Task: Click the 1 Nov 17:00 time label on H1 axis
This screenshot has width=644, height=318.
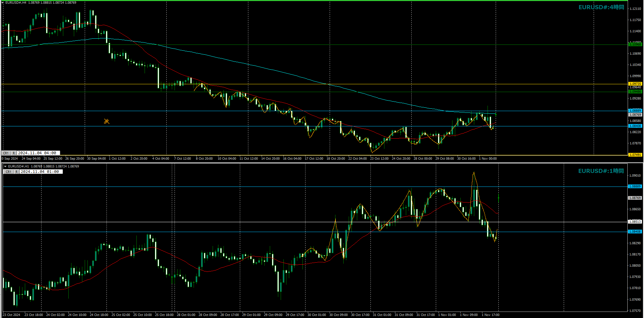Action: (491, 315)
